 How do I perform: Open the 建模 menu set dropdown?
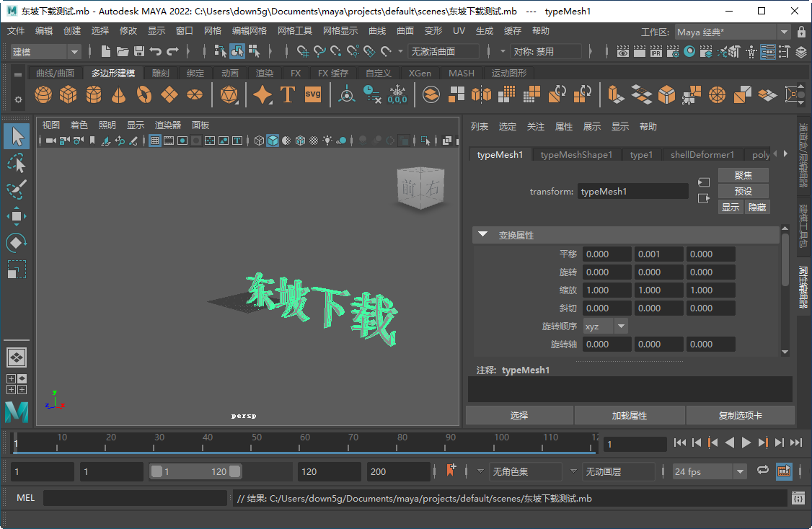click(73, 51)
